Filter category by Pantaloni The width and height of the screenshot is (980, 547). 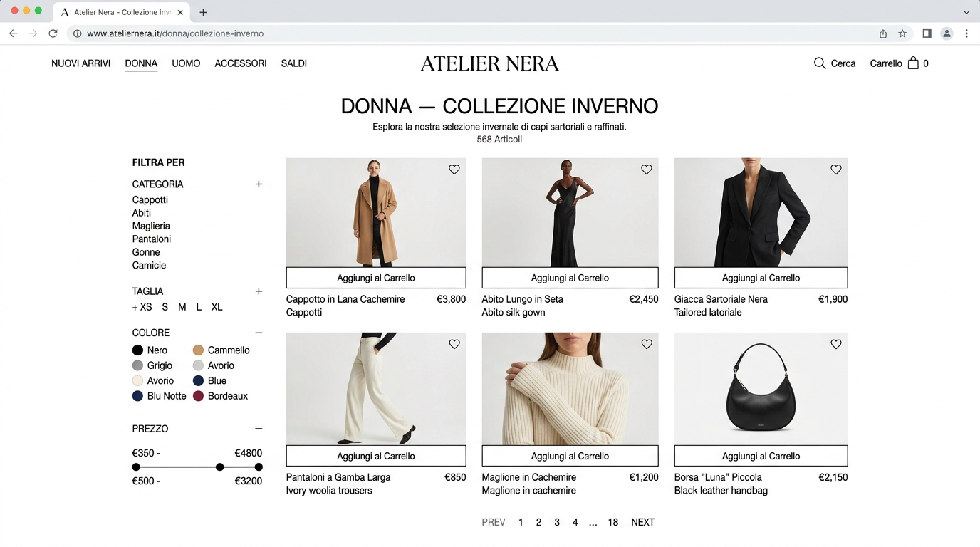[x=152, y=239]
